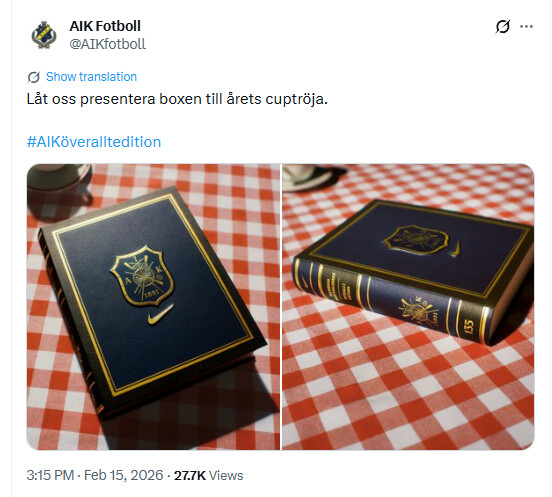Click the 3:15 PM · Feb 15, 2026 timestamp
This screenshot has width=552, height=497.
pyautogui.click(x=95, y=475)
